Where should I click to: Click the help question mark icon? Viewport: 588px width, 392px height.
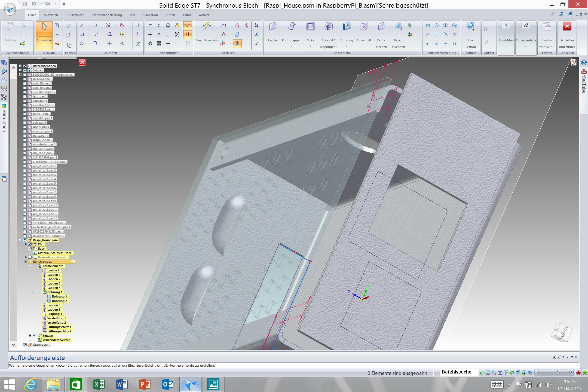pos(584,62)
